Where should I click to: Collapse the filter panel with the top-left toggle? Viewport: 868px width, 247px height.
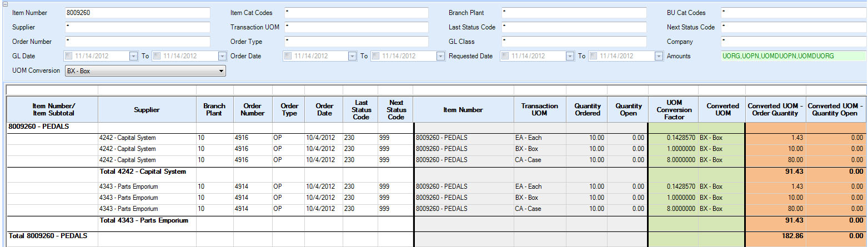[x=3, y=3]
